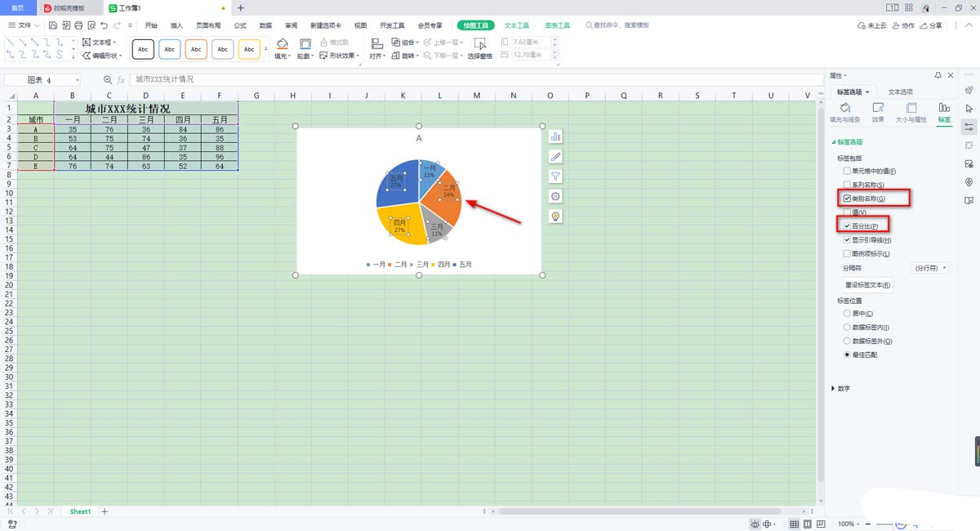Click the lightbulb suggestion icon beside chart
Screen dimensions: 980x531
[x=555, y=216]
